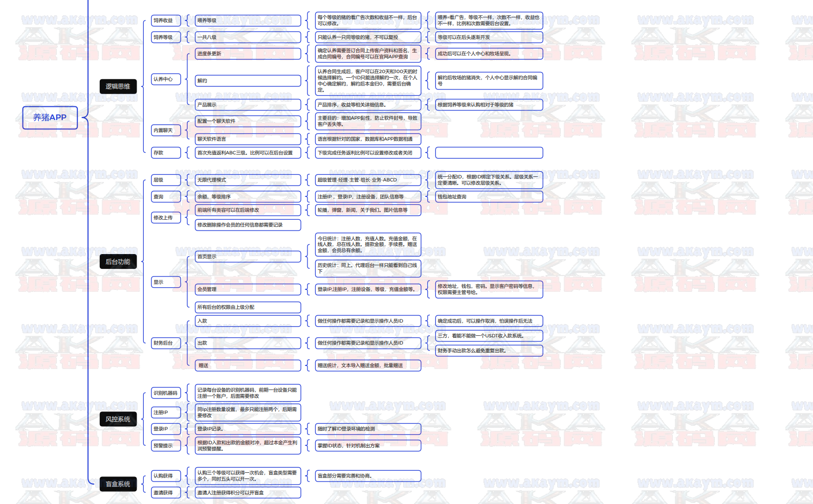
Task: Select the 钱包地址查询 node
Action: tap(489, 197)
